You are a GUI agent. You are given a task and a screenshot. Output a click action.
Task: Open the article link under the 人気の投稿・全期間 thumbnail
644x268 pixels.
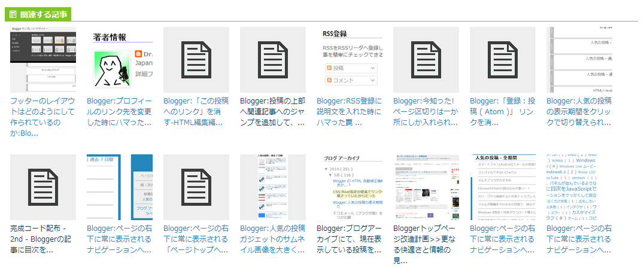coord(502,239)
